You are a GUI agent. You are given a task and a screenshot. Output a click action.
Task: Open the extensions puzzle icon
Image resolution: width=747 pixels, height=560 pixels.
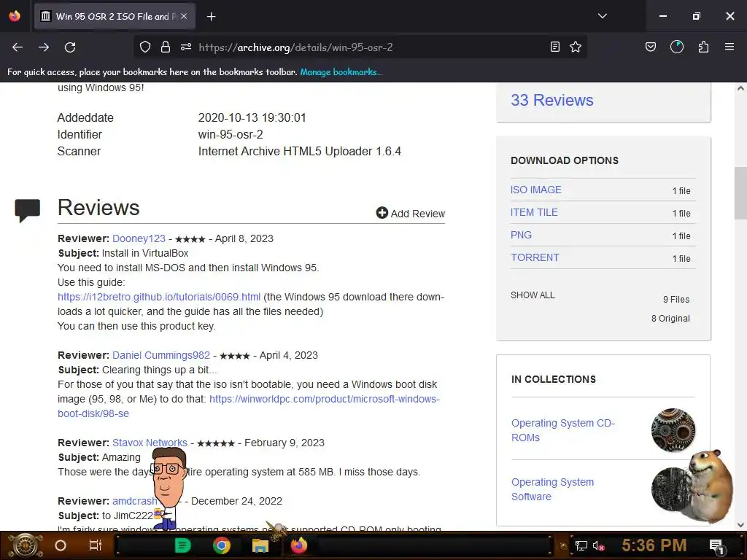click(x=703, y=47)
